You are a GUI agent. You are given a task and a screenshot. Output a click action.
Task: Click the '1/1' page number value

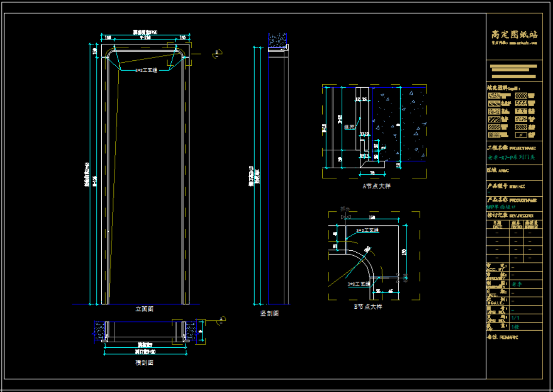pos(515,318)
